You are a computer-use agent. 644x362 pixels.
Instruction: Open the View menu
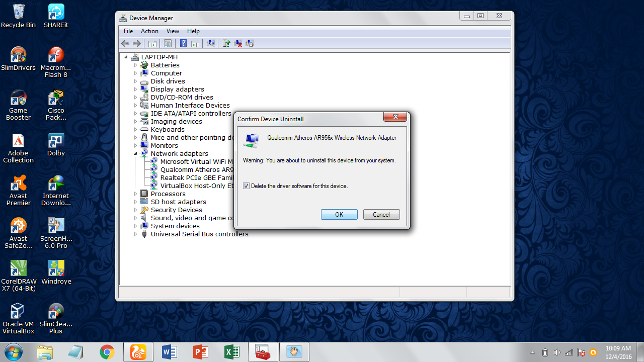coord(173,31)
